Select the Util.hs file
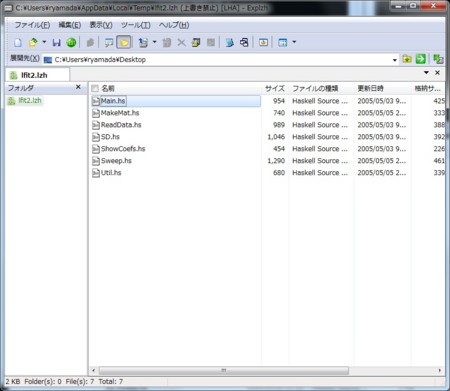 pos(111,173)
